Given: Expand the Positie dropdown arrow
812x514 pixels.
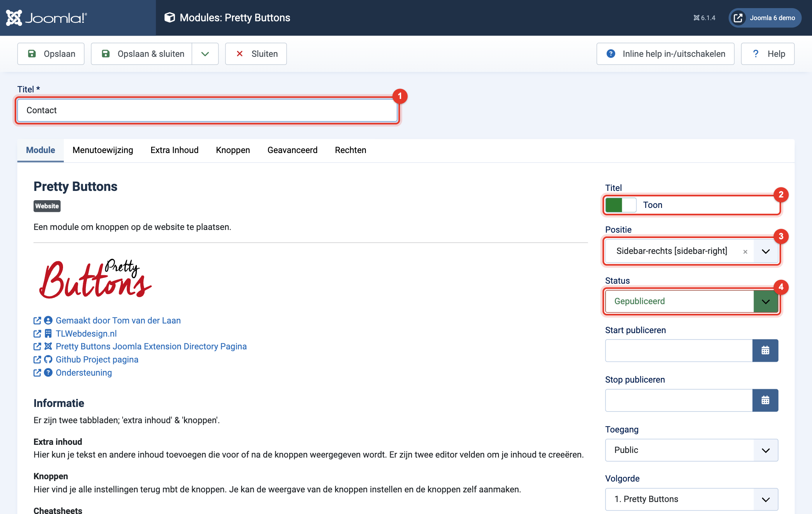Looking at the screenshot, I should pyautogui.click(x=766, y=251).
